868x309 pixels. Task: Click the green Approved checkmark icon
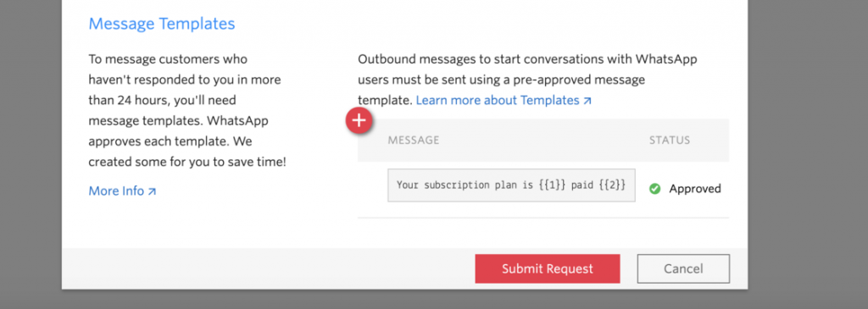pyautogui.click(x=655, y=189)
